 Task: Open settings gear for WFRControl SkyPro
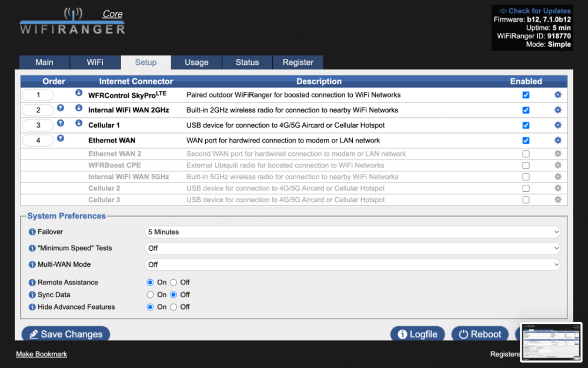(x=557, y=94)
